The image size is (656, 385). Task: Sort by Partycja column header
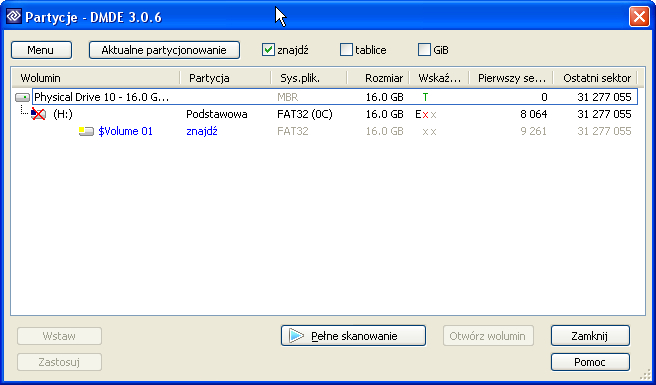[226, 78]
